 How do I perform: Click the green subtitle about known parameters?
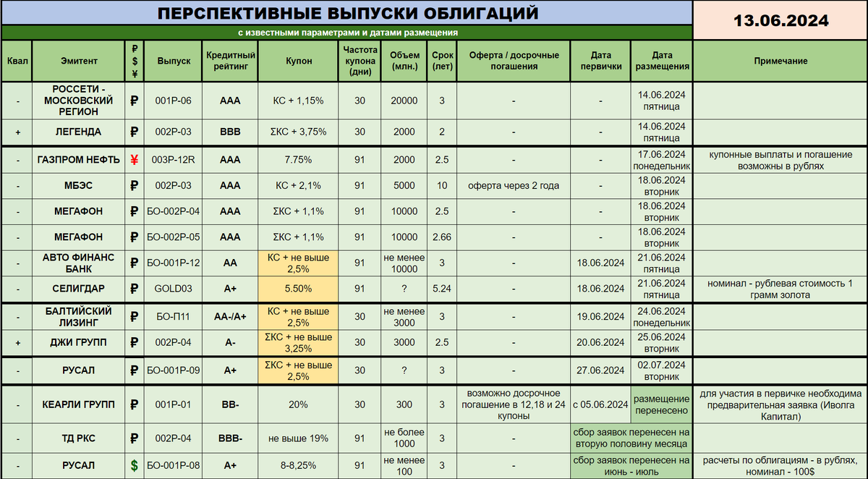347,33
